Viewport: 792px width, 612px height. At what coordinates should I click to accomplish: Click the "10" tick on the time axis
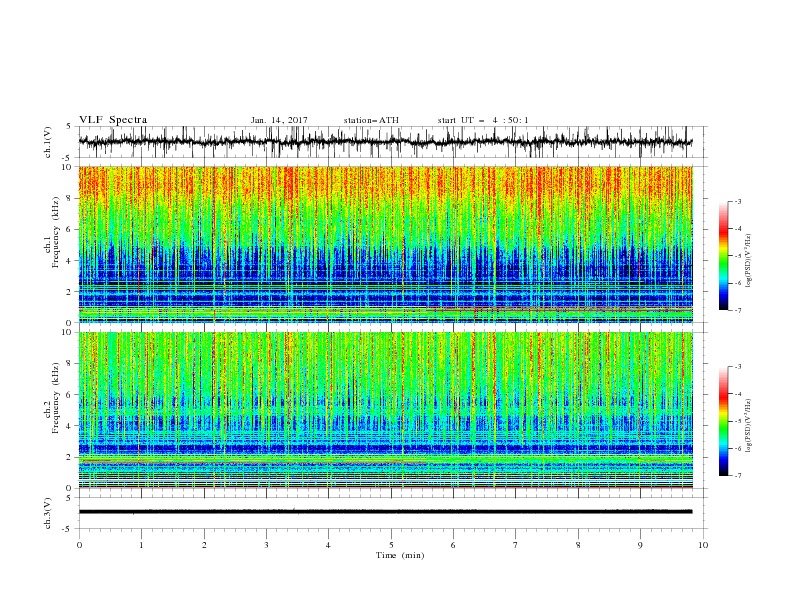(703, 545)
